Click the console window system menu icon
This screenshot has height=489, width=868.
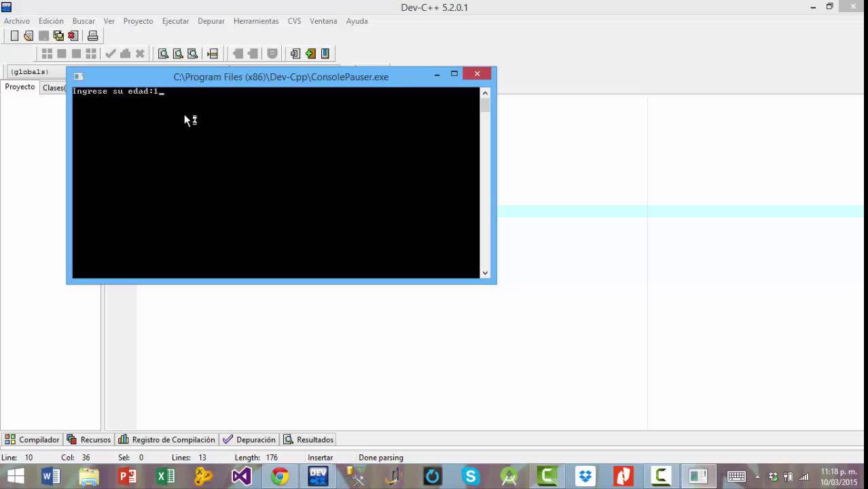78,77
